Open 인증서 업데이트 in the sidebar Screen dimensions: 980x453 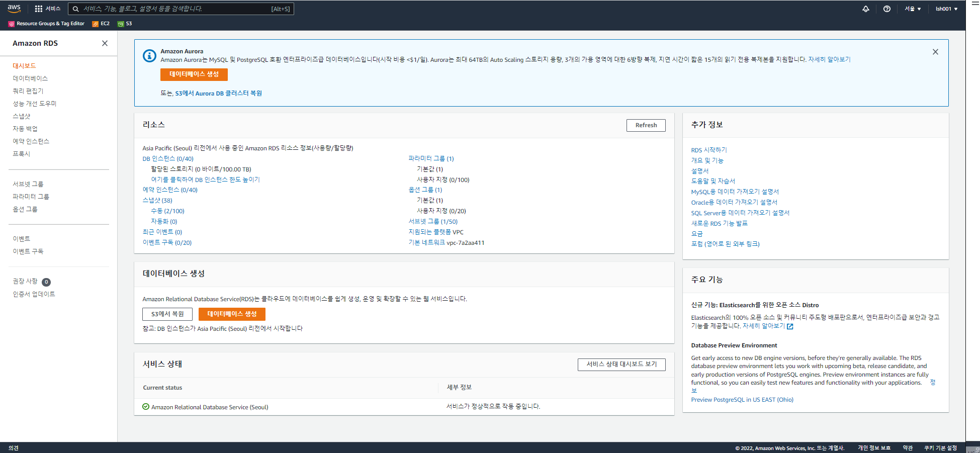pos(34,294)
